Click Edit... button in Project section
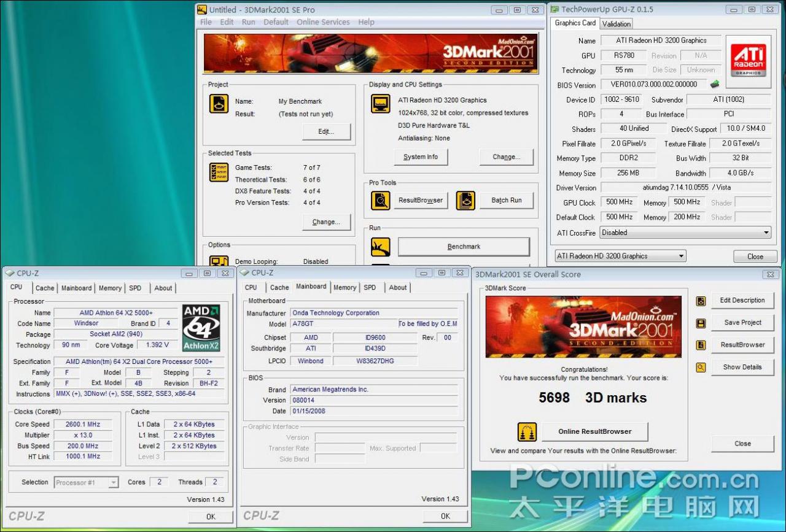 point(326,132)
